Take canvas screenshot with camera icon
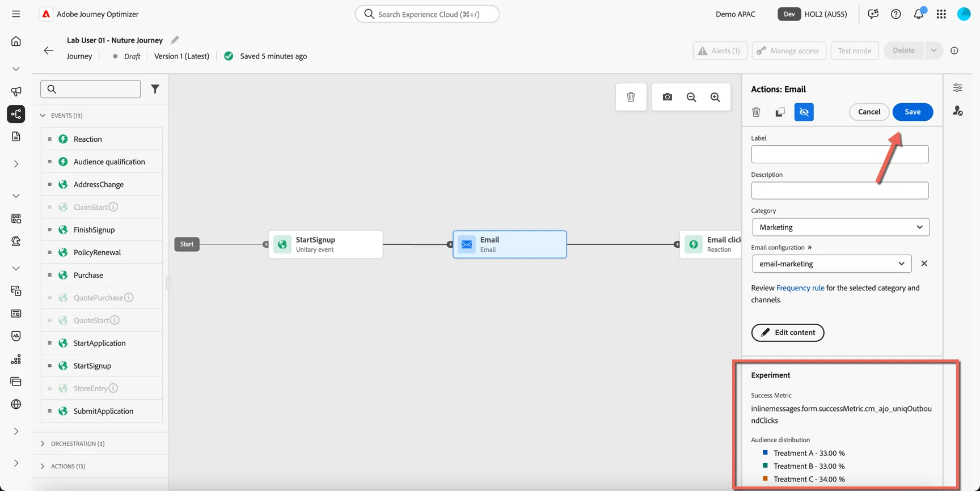980x491 pixels. coord(667,97)
